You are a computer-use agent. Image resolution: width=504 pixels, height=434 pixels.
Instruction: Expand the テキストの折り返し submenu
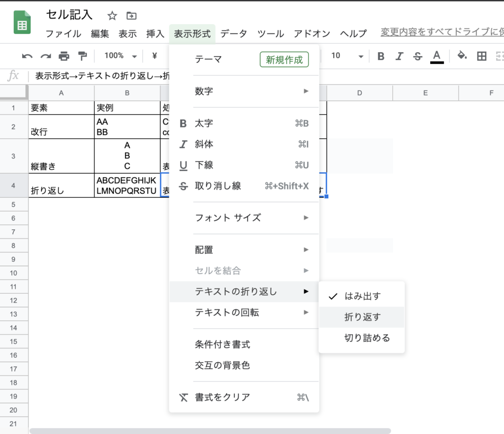pyautogui.click(x=244, y=292)
